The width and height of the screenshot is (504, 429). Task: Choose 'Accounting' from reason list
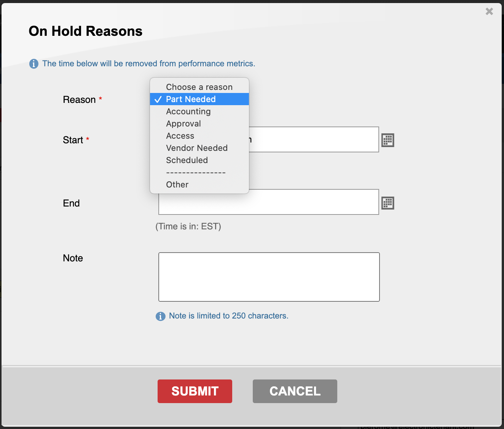pyautogui.click(x=188, y=111)
